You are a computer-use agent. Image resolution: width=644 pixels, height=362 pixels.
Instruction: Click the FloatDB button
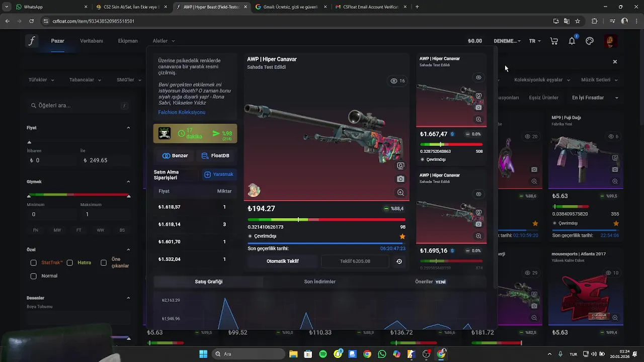click(215, 156)
